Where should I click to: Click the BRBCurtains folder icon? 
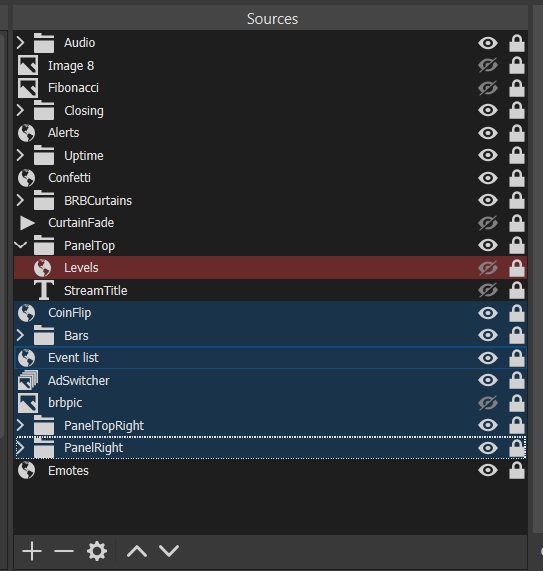[x=44, y=200]
